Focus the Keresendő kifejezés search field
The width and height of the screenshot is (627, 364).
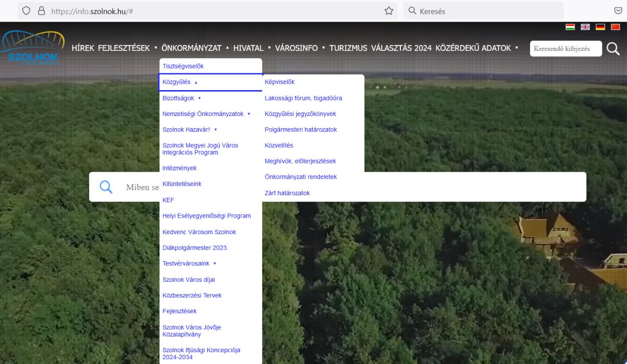click(x=566, y=48)
